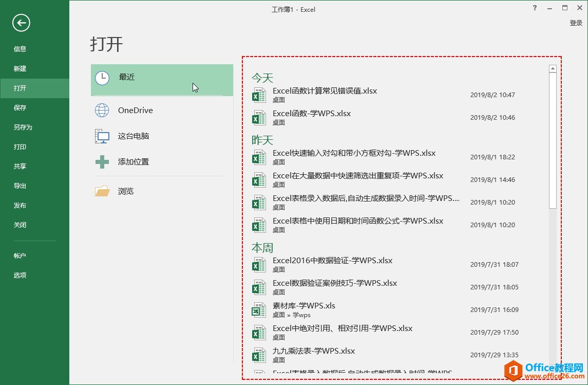The image size is (588, 385).
Task: Click the file icon for Excel在大量数据中快速筛选出重复项
Action: 259,180
